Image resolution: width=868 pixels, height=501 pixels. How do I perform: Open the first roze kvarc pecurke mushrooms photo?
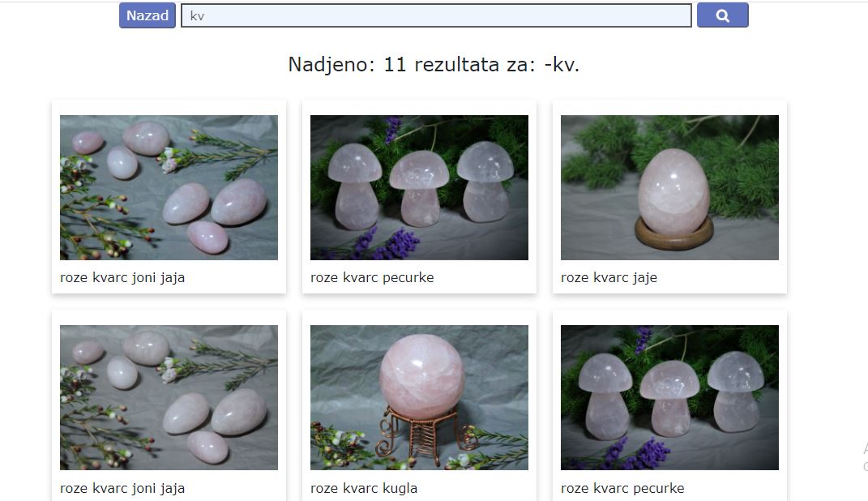pyautogui.click(x=419, y=187)
